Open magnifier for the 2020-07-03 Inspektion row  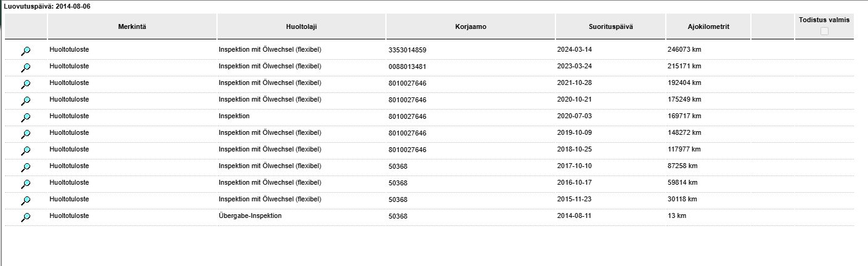point(26,118)
